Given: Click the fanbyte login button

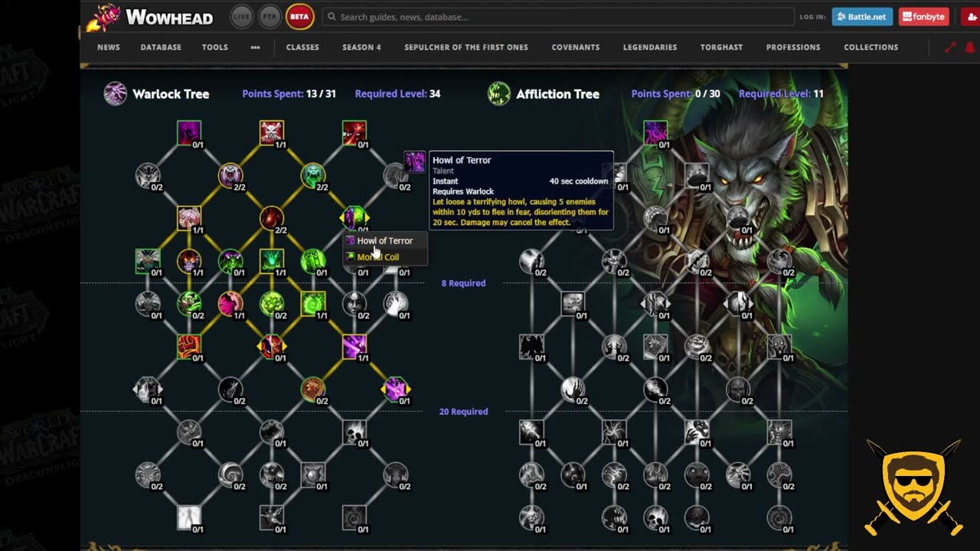Looking at the screenshot, I should tap(923, 16).
